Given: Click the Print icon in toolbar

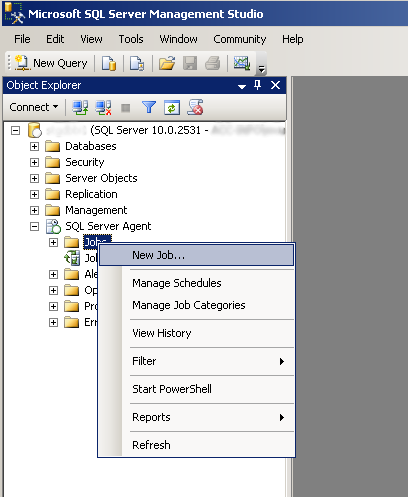Looking at the screenshot, I should [x=212, y=63].
